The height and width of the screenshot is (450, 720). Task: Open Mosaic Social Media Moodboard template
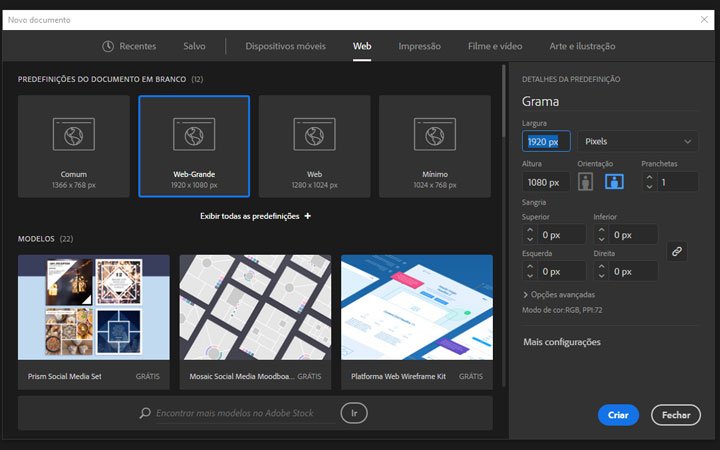coord(255,322)
